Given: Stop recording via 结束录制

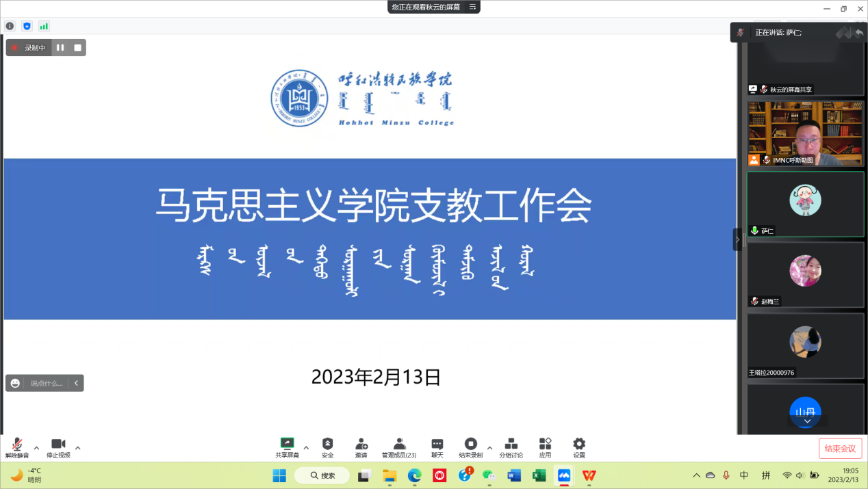Looking at the screenshot, I should (x=470, y=445).
